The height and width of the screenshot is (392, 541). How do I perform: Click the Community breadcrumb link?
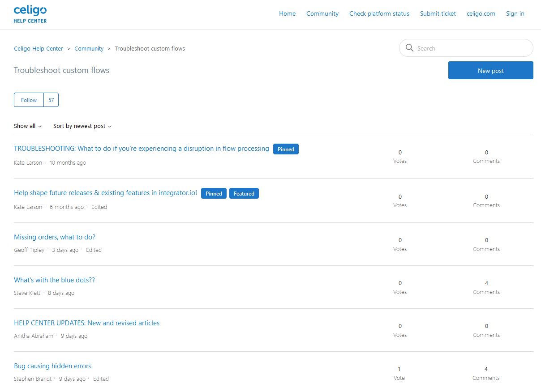click(89, 49)
